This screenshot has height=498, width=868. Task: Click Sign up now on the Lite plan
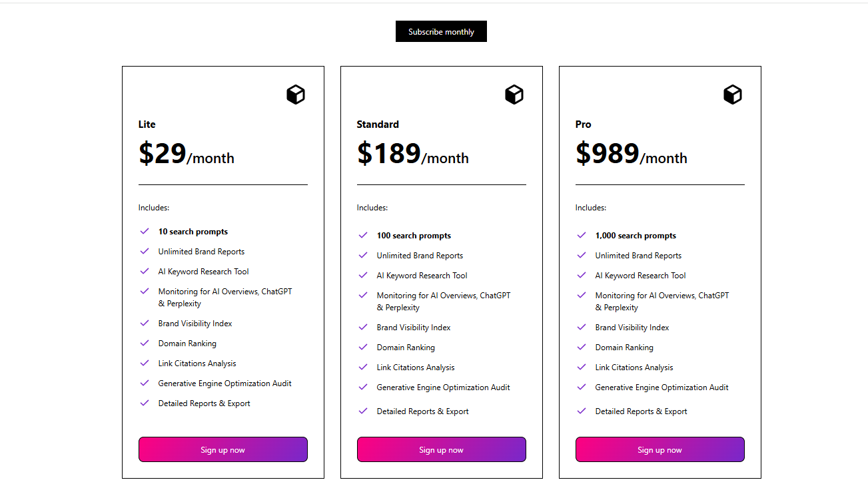pos(222,449)
